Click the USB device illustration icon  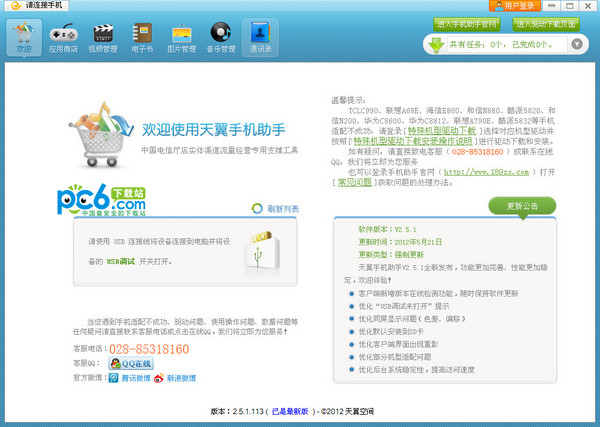(262, 250)
